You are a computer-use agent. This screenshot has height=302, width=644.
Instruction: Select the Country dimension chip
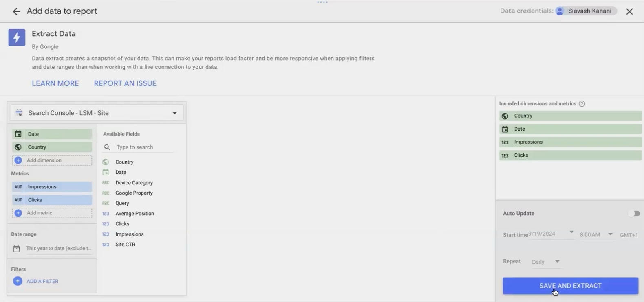52,147
